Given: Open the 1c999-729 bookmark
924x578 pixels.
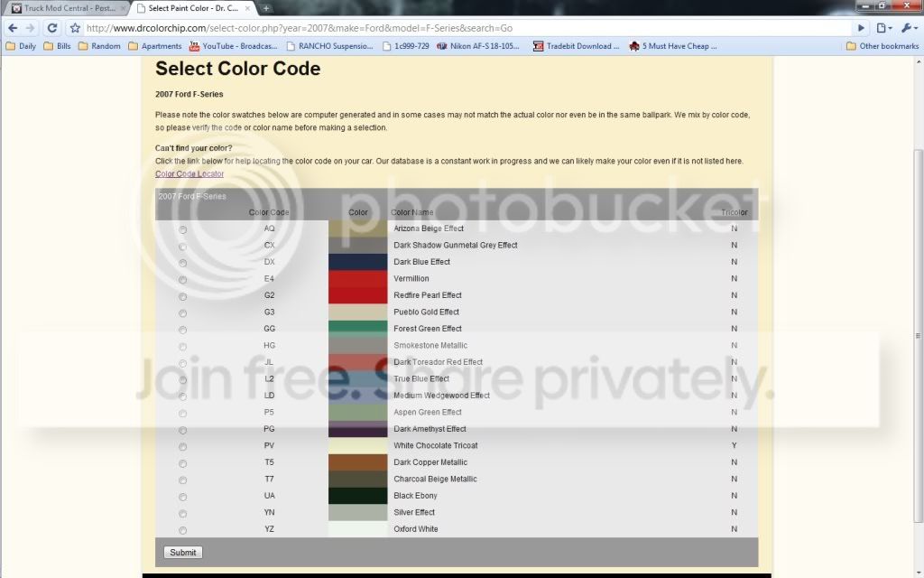Looking at the screenshot, I should pyautogui.click(x=405, y=46).
